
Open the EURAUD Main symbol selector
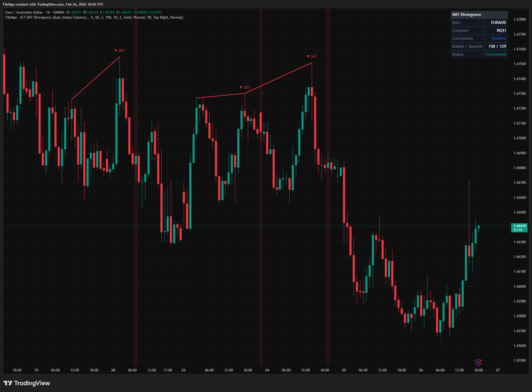click(x=499, y=22)
